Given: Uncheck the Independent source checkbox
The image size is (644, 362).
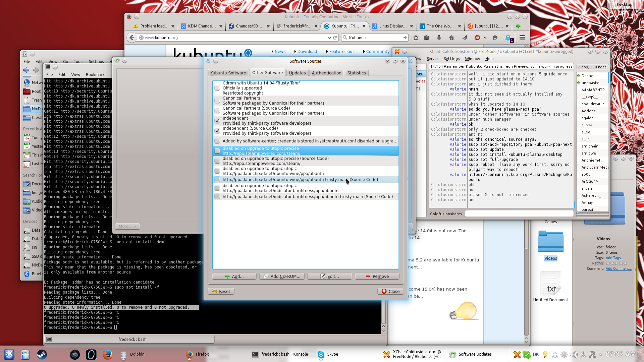Looking at the screenshot, I should tap(217, 121).
